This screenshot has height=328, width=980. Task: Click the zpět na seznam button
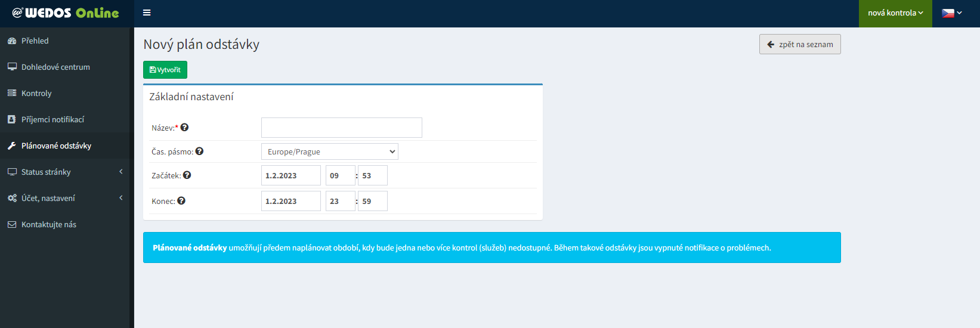[800, 44]
